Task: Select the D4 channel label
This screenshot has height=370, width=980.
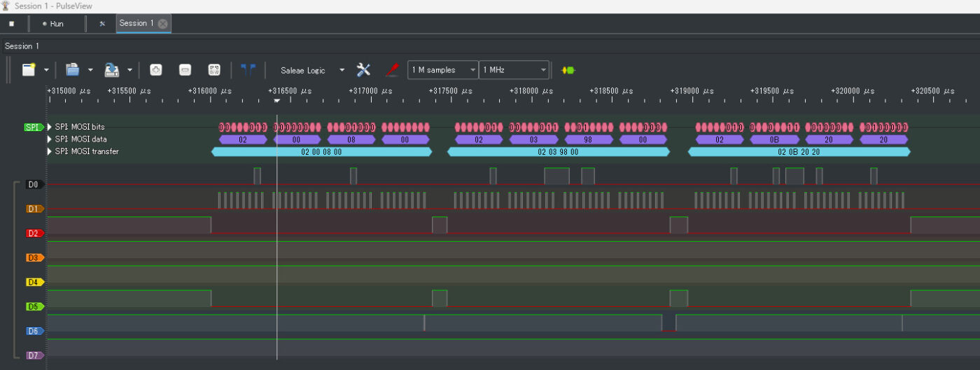Action: 34,282
